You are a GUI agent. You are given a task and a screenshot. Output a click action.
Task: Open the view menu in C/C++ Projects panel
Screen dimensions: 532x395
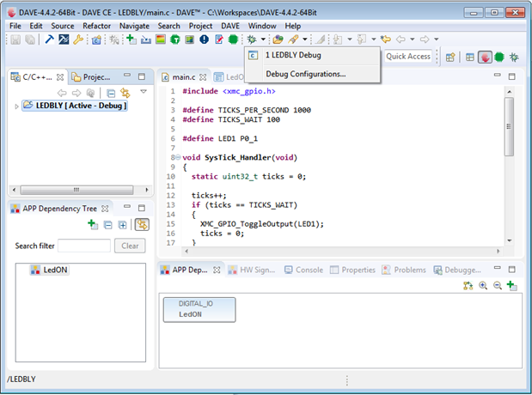pyautogui.click(x=143, y=92)
